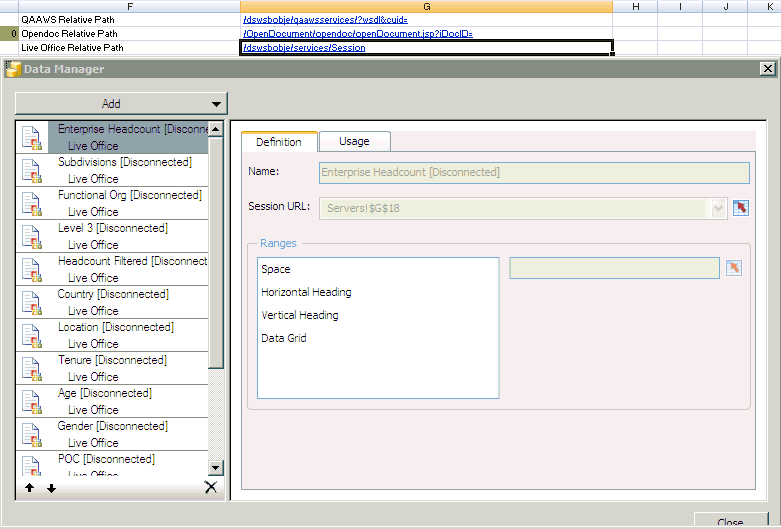Click the Name input field
The height and width of the screenshot is (529, 781).
[534, 172]
